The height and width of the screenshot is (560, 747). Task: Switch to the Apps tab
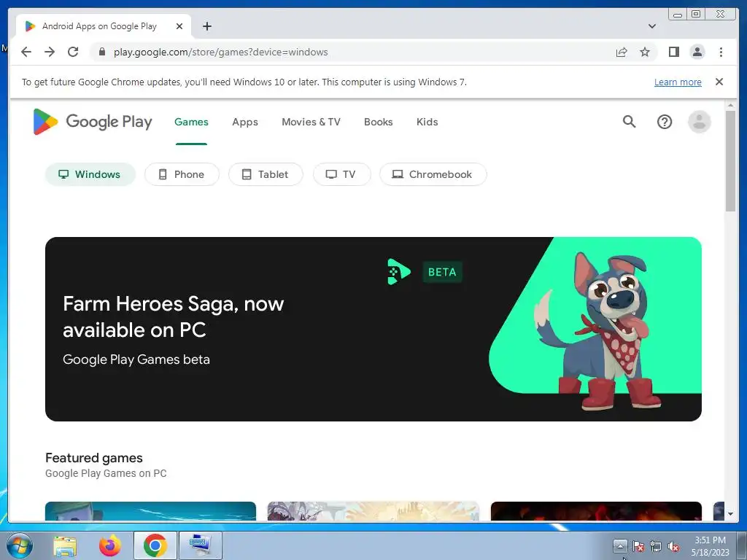tap(245, 122)
